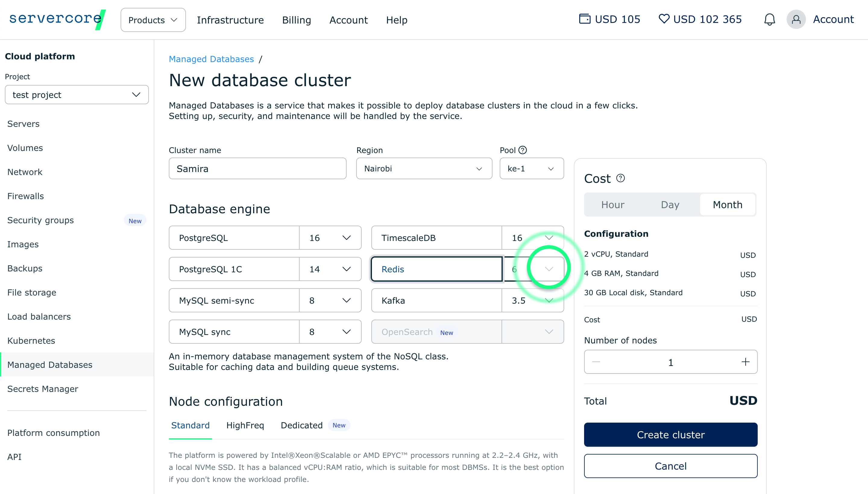Follow the Managed Databases breadcrumb link

click(211, 59)
